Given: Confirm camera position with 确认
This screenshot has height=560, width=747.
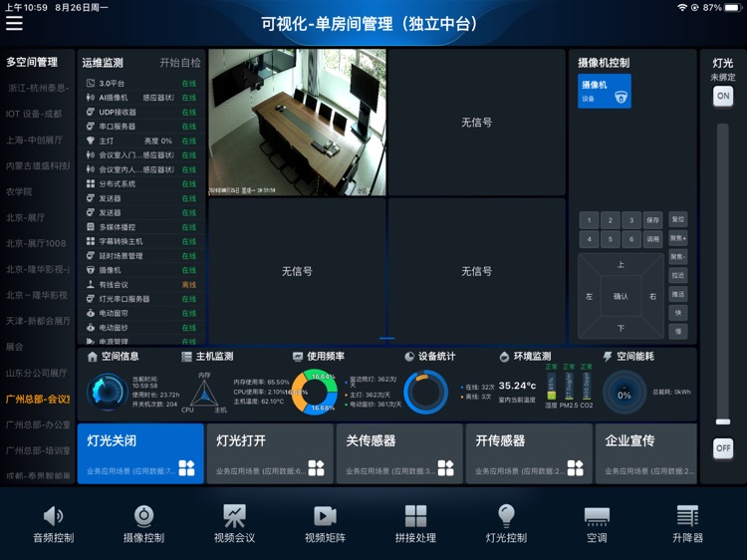Looking at the screenshot, I should pos(621,297).
